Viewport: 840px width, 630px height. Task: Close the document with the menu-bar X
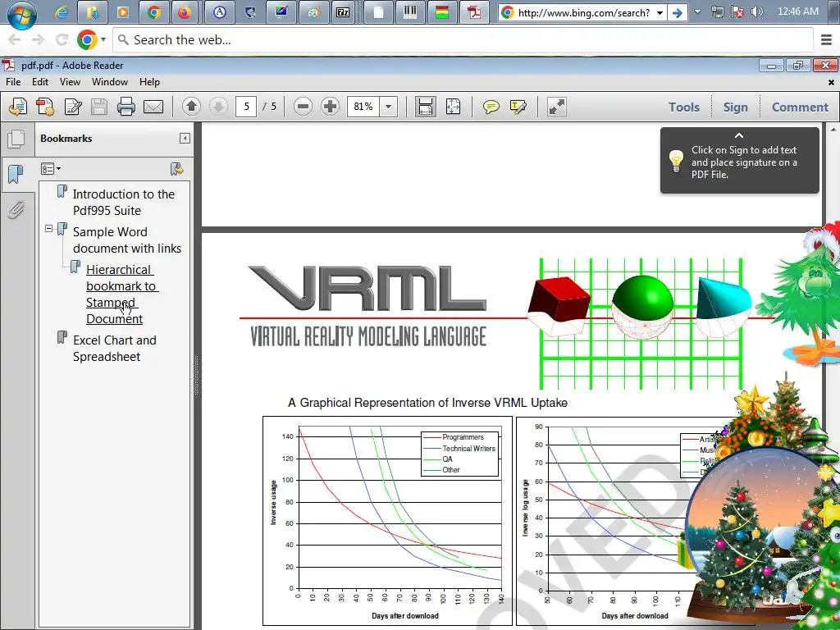(831, 83)
